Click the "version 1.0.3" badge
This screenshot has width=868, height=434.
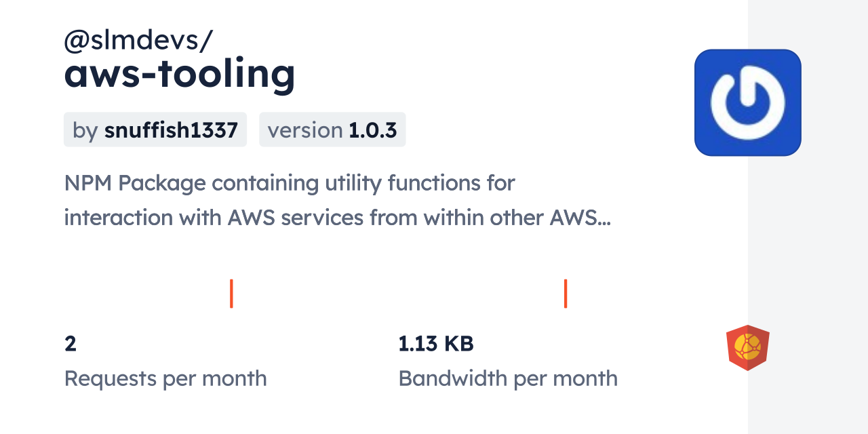[x=332, y=130]
